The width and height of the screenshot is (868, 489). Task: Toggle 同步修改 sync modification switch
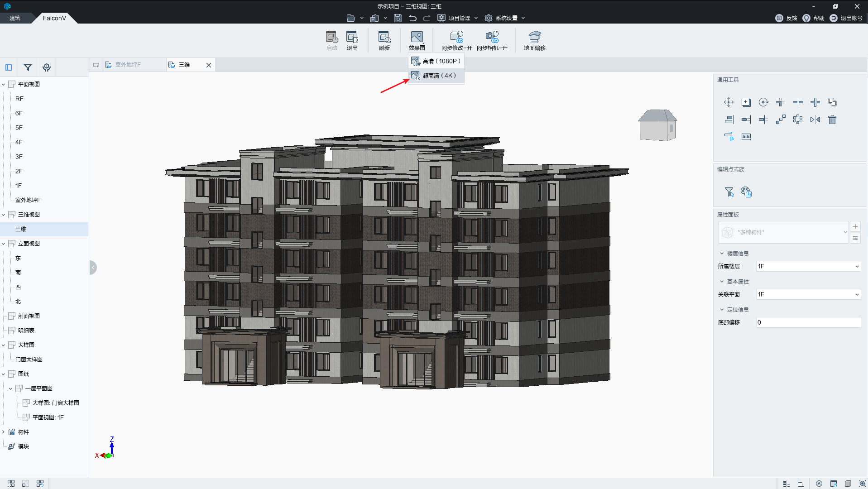point(456,40)
